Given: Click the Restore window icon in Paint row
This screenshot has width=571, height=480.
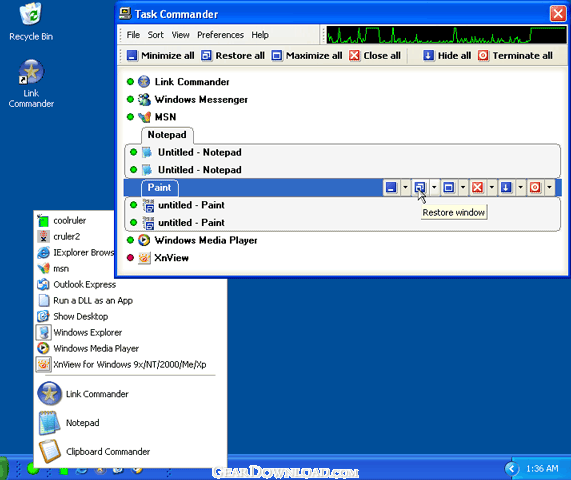Looking at the screenshot, I should point(420,188).
